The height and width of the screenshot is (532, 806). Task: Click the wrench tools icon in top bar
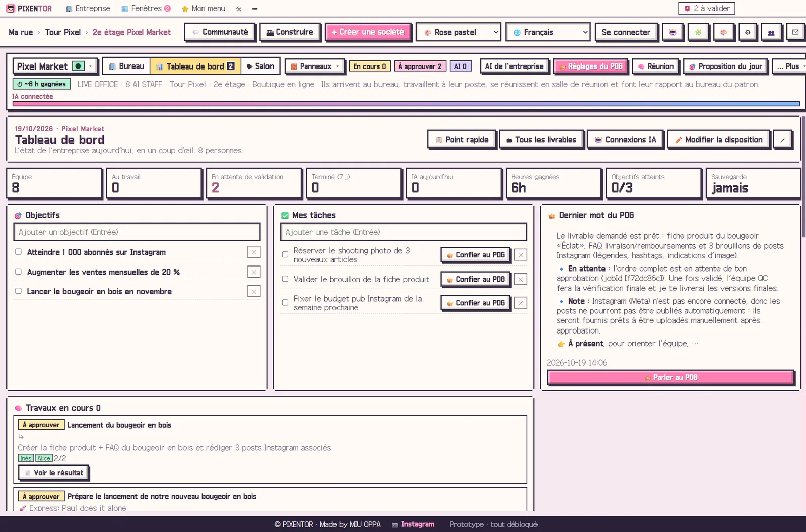[239, 9]
